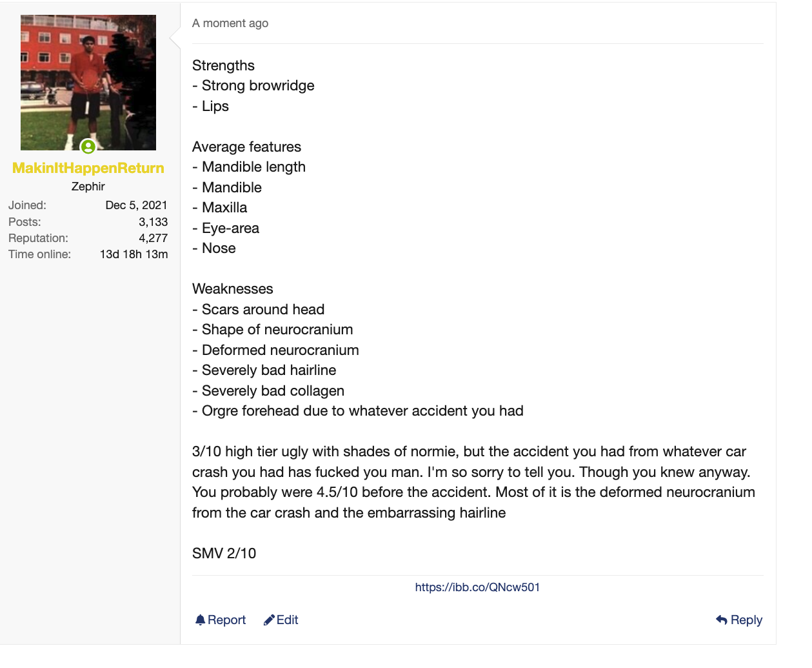Open the MakinItHappenReturn username profile link

tap(88, 168)
